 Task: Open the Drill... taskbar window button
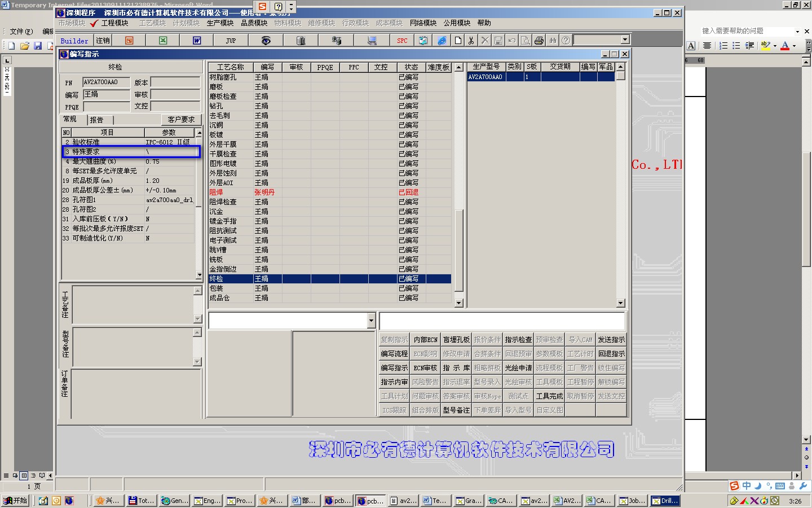(665, 501)
